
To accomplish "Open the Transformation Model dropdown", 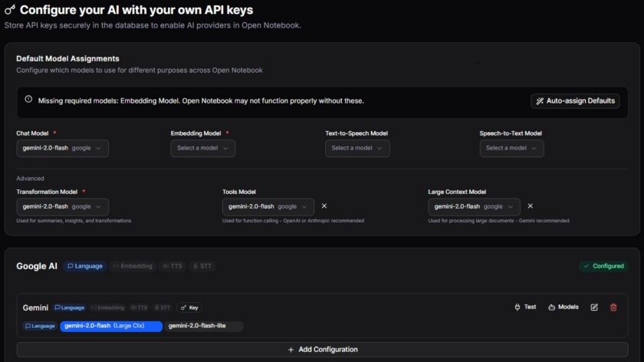I will tap(62, 206).
